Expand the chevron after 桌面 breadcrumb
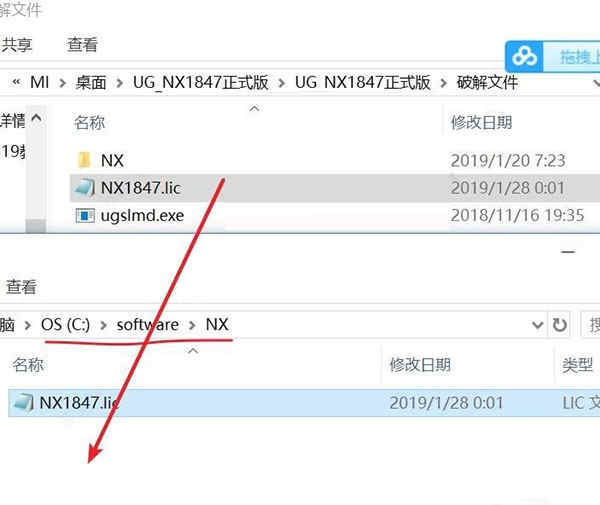The image size is (600, 505). (119, 83)
